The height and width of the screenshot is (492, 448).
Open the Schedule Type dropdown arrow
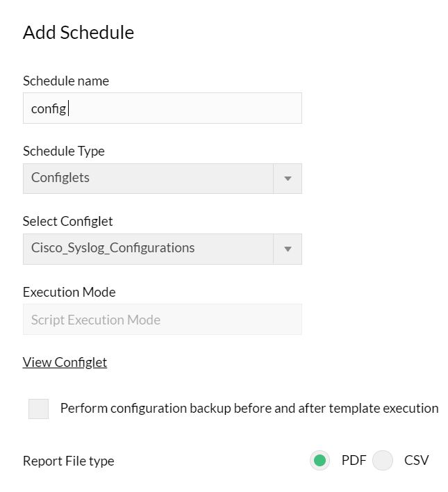coord(288,179)
